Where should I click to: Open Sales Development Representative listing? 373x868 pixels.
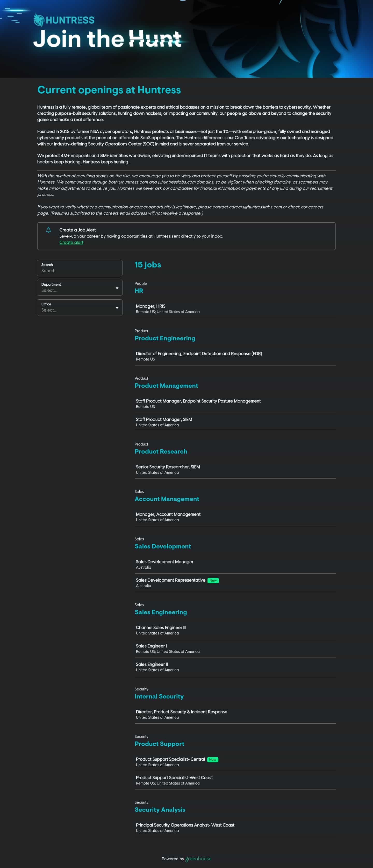pyautogui.click(x=235, y=583)
